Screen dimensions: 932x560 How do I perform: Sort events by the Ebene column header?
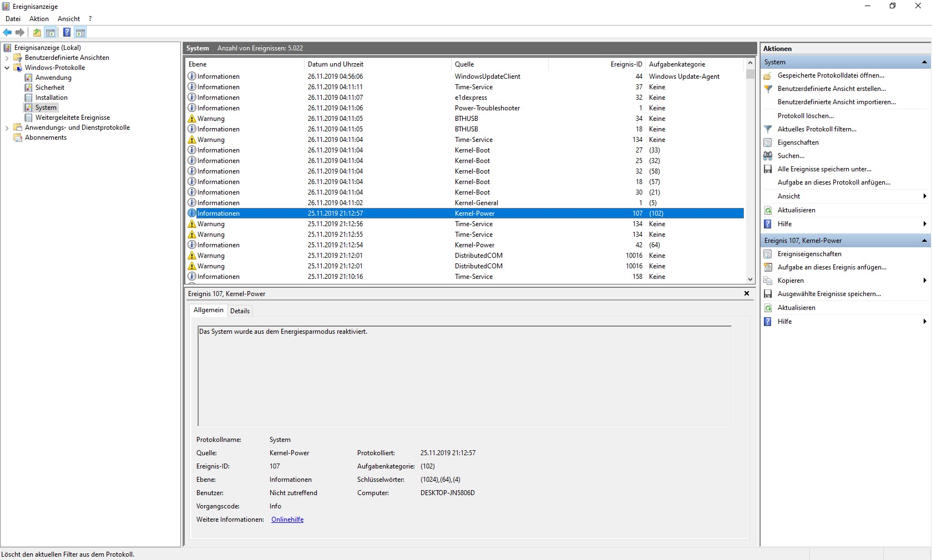pyautogui.click(x=245, y=64)
